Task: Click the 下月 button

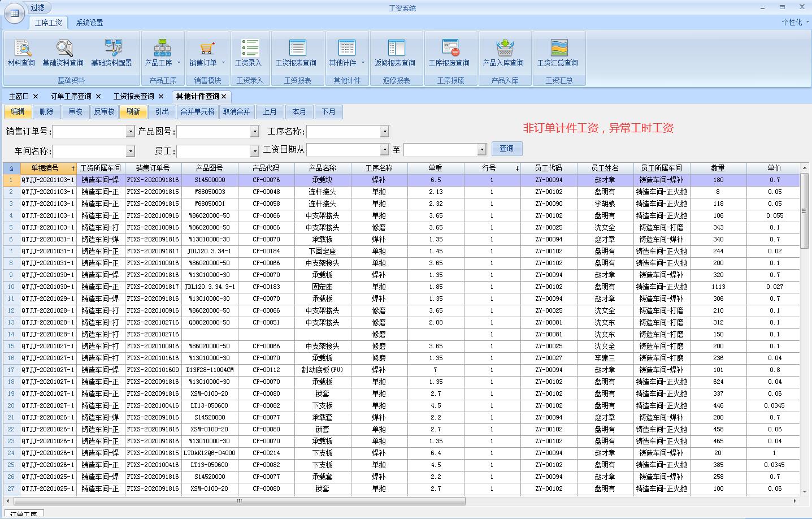Action: pyautogui.click(x=329, y=112)
